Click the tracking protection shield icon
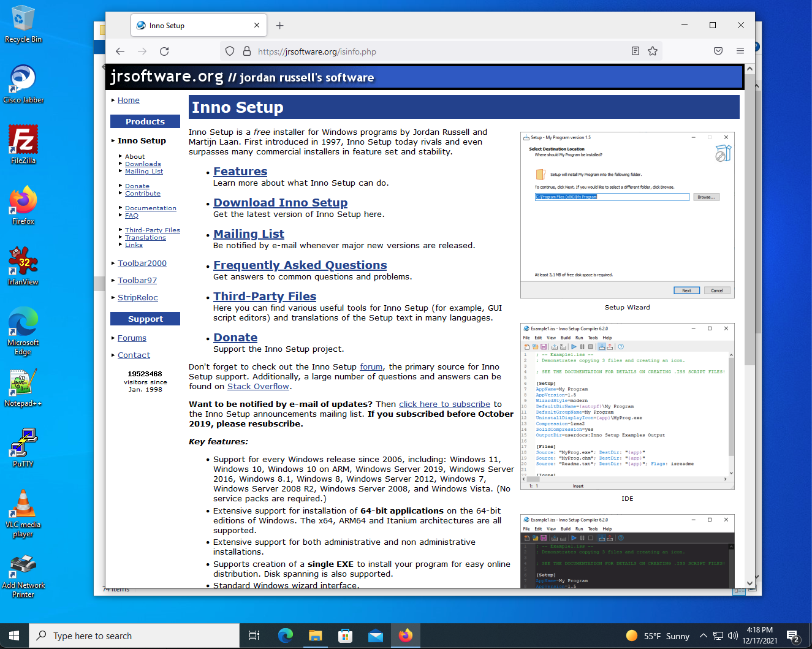The width and height of the screenshot is (812, 649). (x=230, y=51)
